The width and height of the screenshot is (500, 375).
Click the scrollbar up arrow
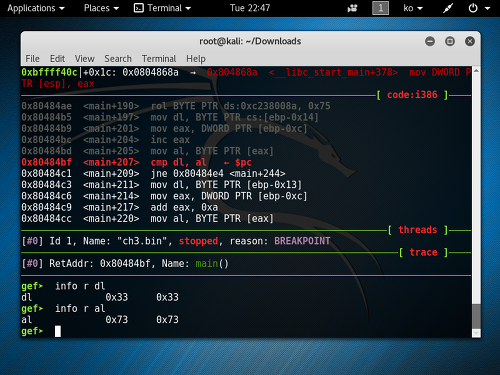point(476,70)
